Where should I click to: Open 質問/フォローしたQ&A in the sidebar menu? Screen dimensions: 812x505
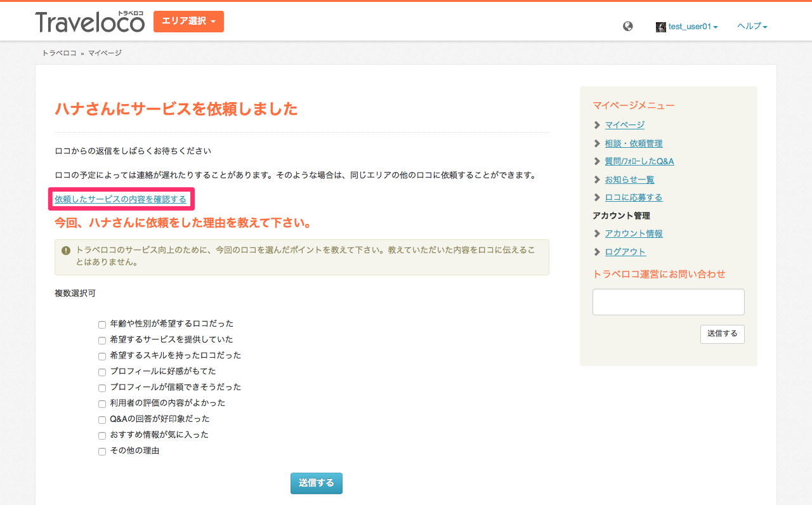click(639, 161)
